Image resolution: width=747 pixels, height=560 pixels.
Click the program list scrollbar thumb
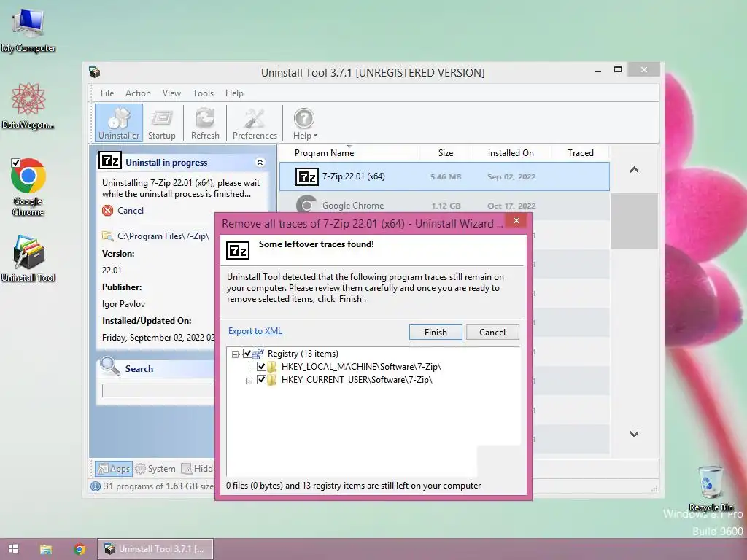point(634,221)
